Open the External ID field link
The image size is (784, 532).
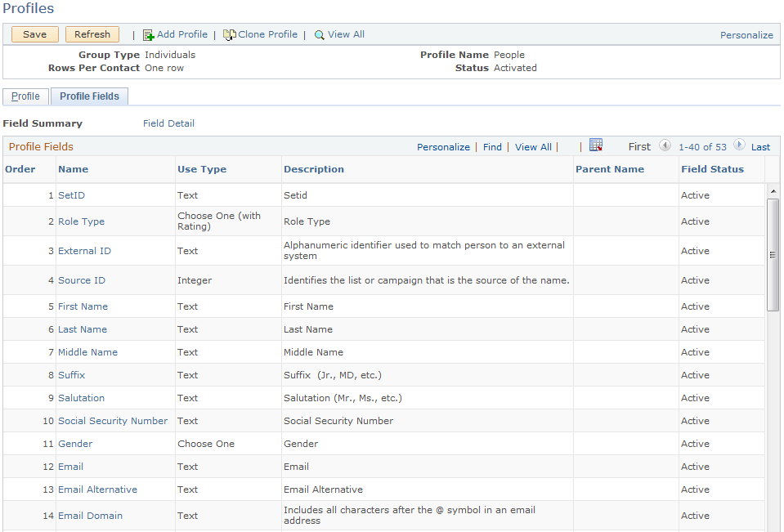pos(84,251)
